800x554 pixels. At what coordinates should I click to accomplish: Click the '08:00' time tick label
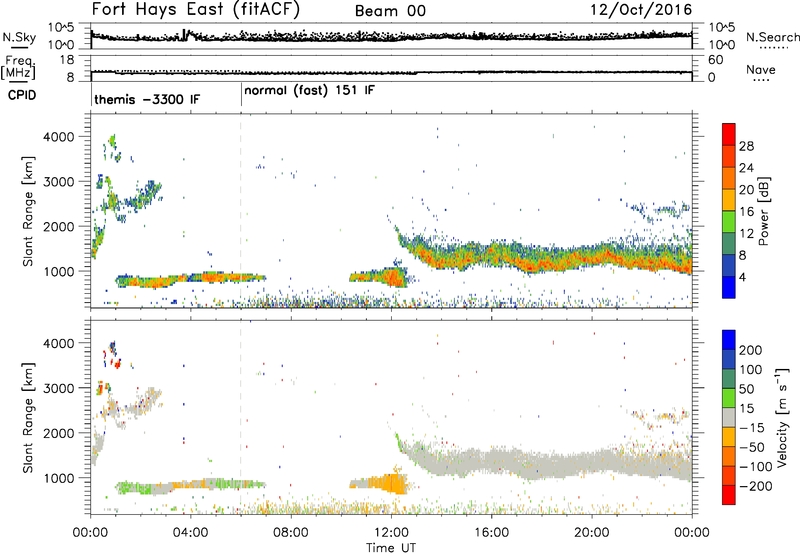(x=291, y=533)
